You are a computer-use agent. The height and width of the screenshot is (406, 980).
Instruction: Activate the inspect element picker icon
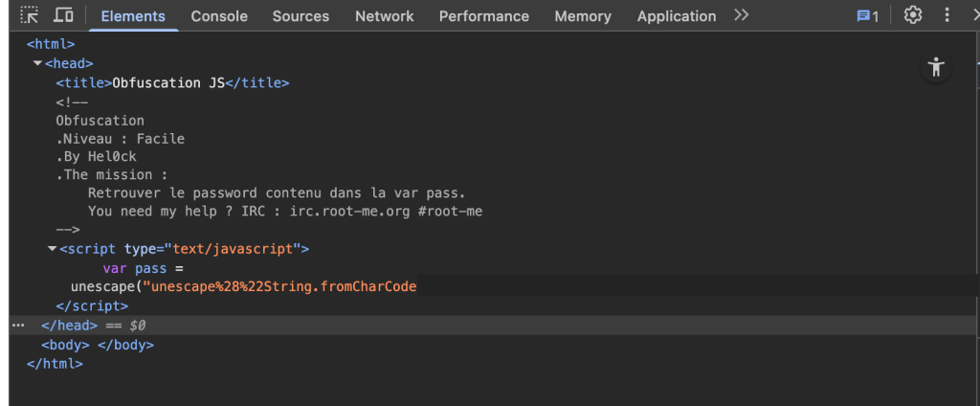pos(31,15)
